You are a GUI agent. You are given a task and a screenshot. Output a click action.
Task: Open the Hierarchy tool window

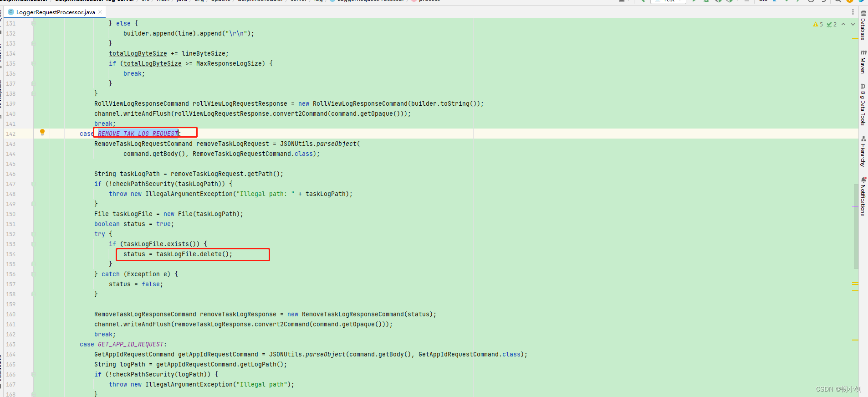click(x=863, y=151)
